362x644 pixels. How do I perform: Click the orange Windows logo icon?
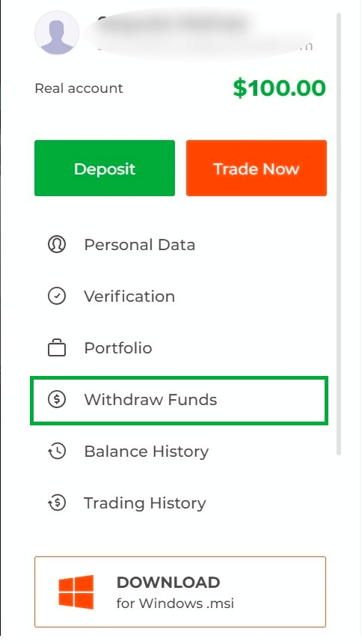coord(76,592)
